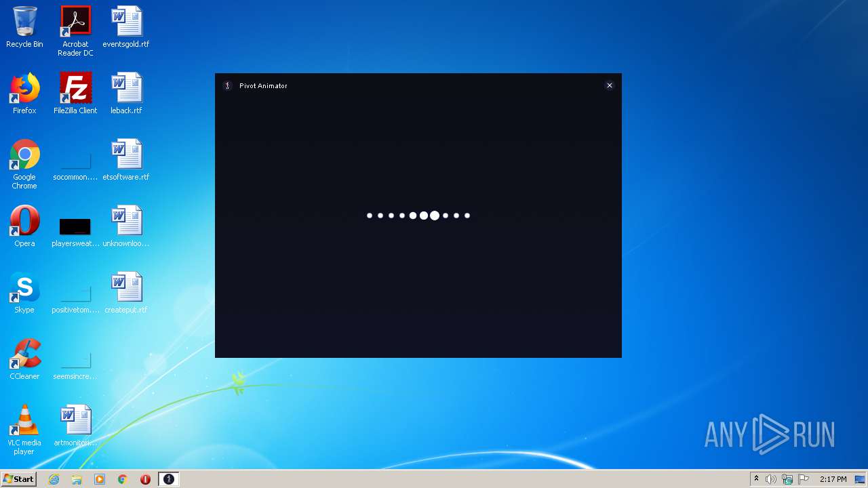The width and height of the screenshot is (868, 488).
Task: Open the Windows Start menu
Action: (18, 479)
